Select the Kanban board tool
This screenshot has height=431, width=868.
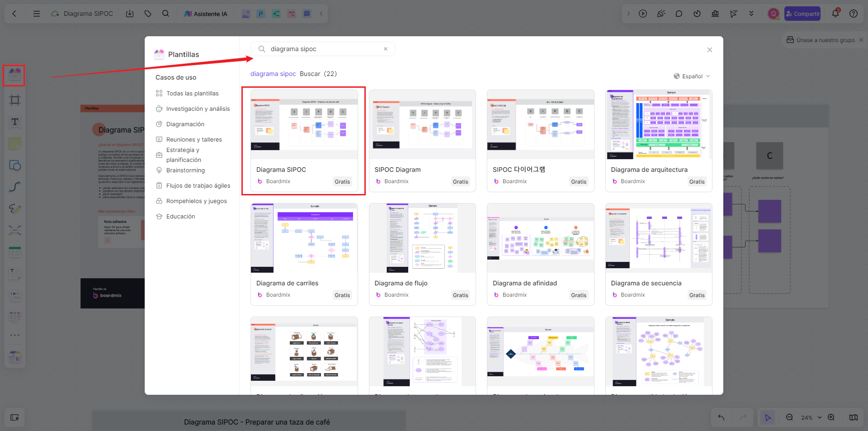[14, 317]
